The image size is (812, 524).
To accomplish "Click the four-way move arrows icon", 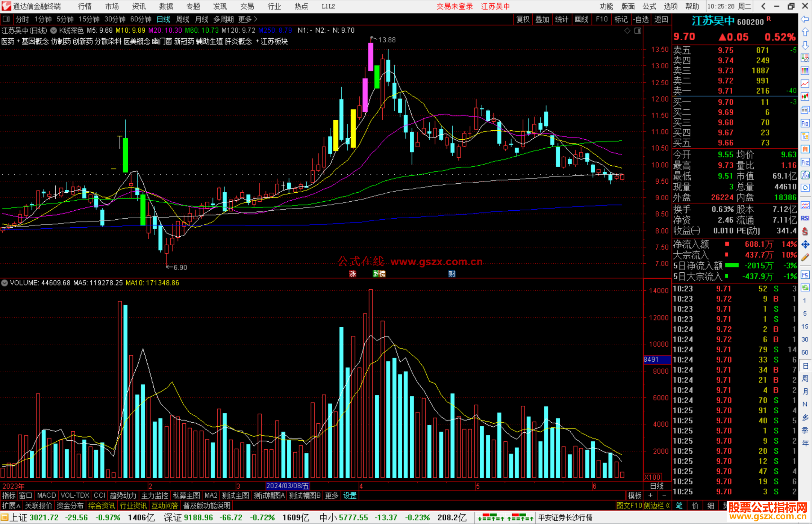I will [x=805, y=245].
